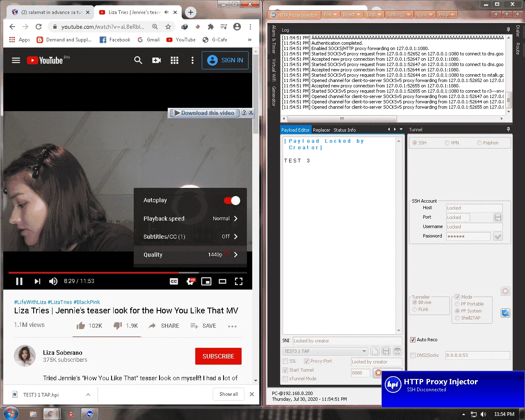Select the PLink tunnelier radio button
Image resolution: width=525 pixels, height=420 pixels.
tap(415, 309)
